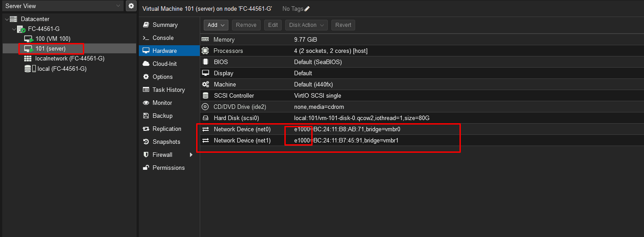Click the Edit button
This screenshot has width=644, height=237.
click(273, 25)
